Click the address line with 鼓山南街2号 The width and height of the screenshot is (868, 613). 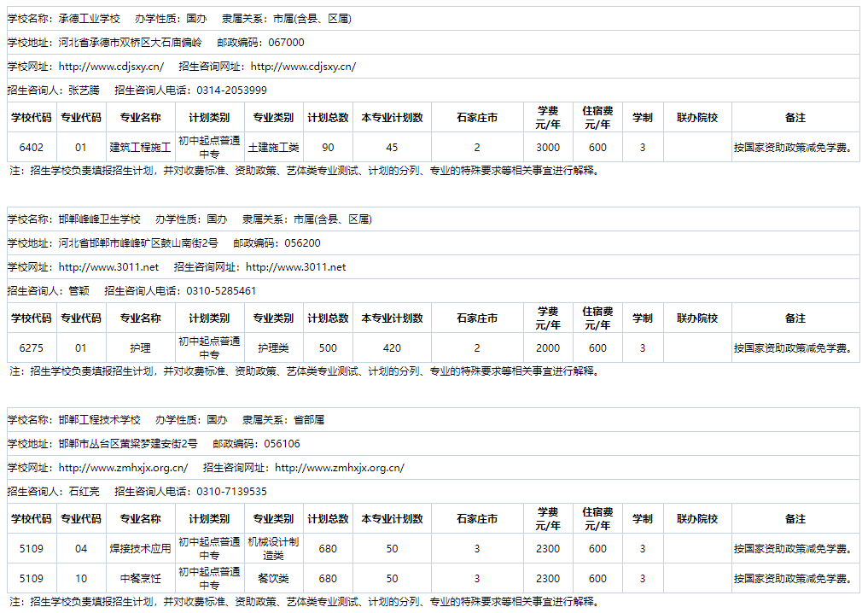point(434,243)
